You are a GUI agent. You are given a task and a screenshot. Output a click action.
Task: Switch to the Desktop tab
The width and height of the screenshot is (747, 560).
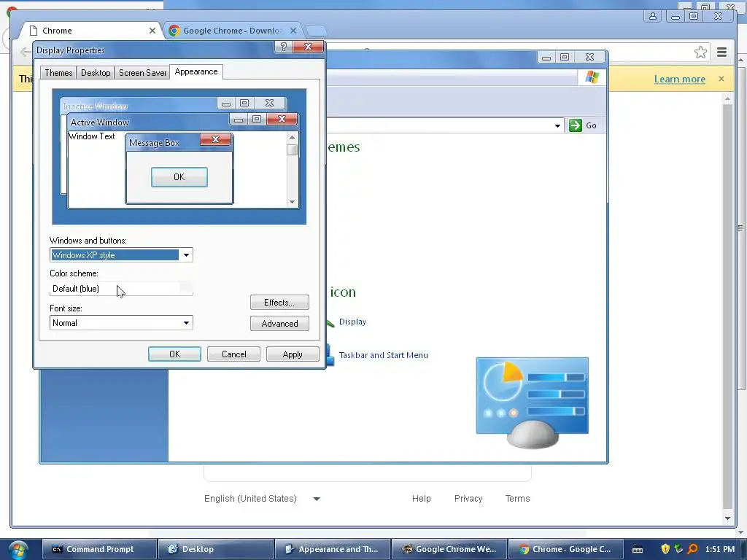coord(96,73)
